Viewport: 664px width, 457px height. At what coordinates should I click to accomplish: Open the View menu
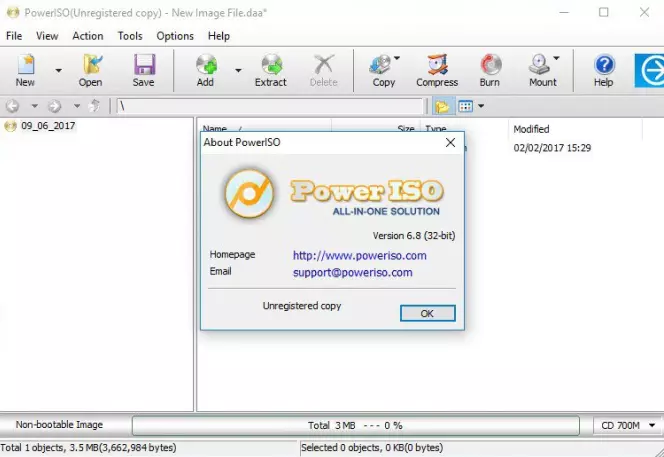[47, 36]
